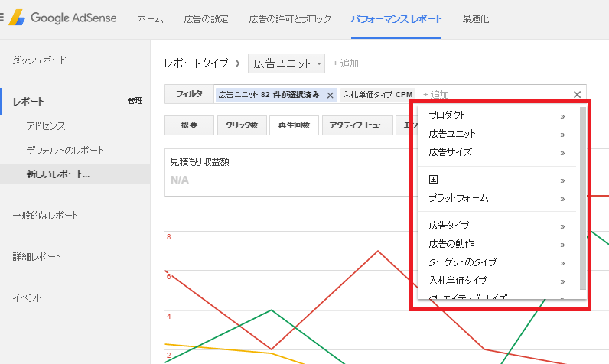Open 最適化 navigation item

coord(475,18)
